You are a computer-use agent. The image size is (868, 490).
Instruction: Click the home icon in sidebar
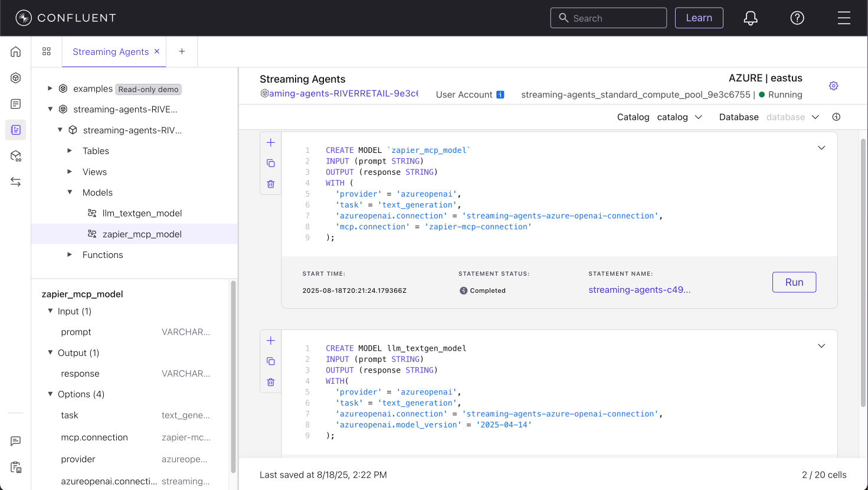[16, 52]
